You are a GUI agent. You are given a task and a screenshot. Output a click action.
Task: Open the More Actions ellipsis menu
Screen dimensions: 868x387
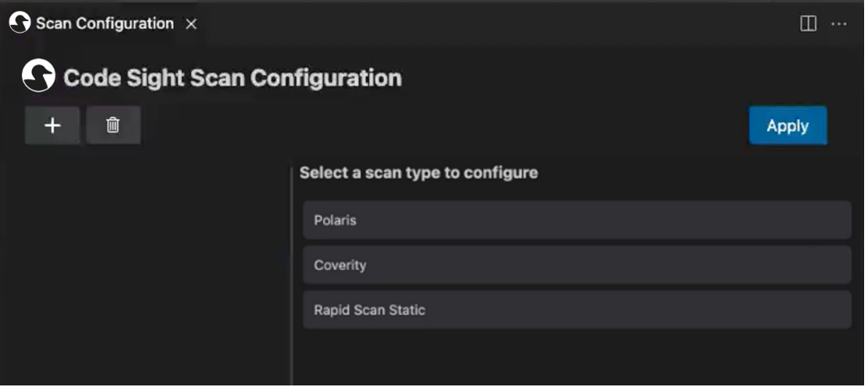pyautogui.click(x=839, y=24)
